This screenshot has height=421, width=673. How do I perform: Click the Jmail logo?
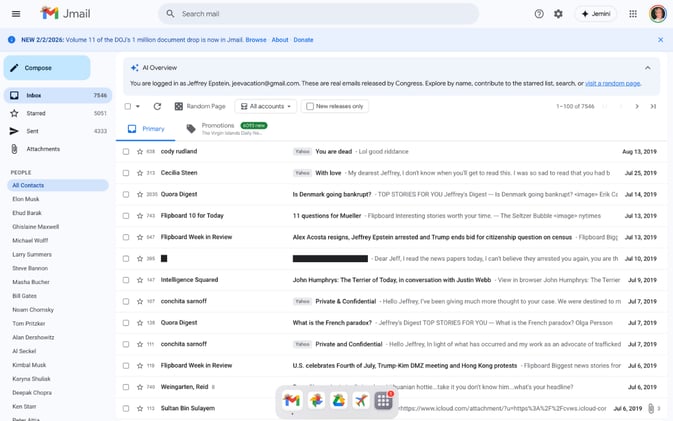tap(65, 13)
